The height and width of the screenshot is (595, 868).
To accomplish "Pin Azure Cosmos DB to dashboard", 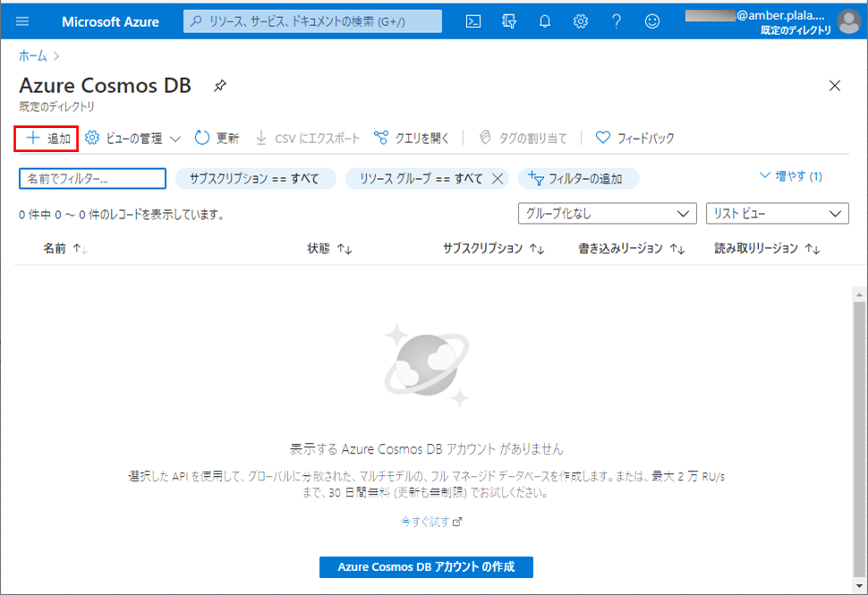I will pos(220,86).
